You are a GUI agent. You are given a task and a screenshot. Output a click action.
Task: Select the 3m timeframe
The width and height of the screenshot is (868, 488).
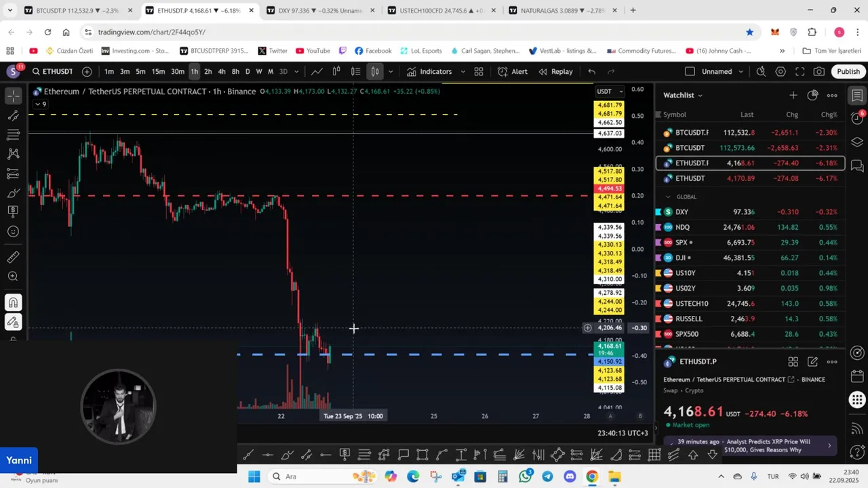(x=125, y=71)
